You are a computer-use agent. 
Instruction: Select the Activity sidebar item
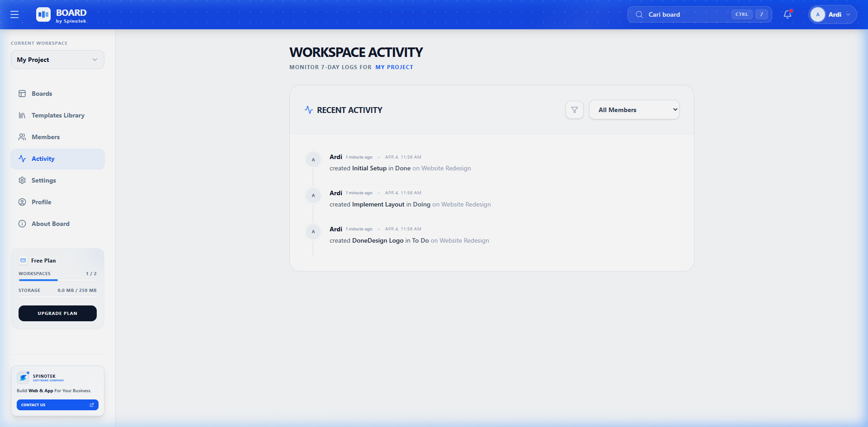click(x=43, y=159)
